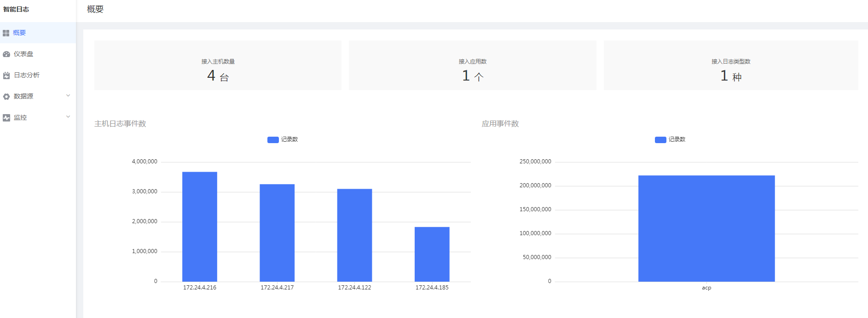The width and height of the screenshot is (868, 318).
Task: Click the 100,000,000 y-axis value
Action: (x=535, y=233)
